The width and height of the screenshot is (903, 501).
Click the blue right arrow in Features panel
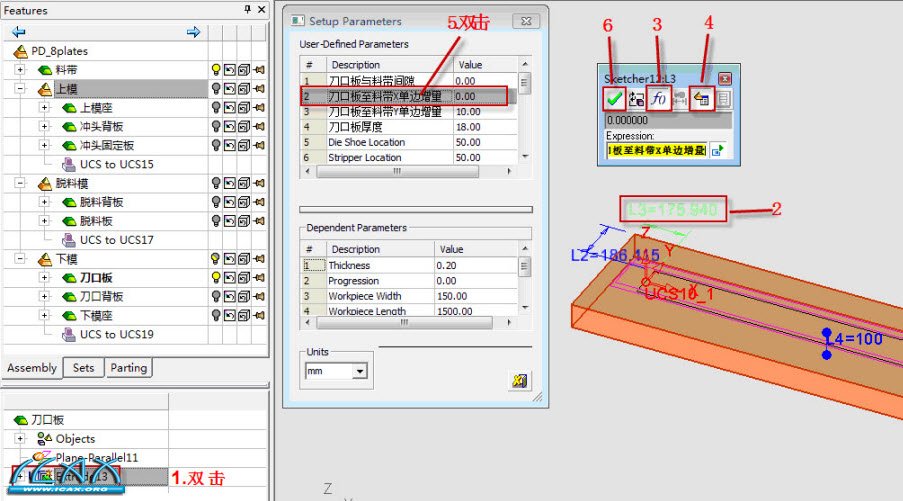click(194, 32)
